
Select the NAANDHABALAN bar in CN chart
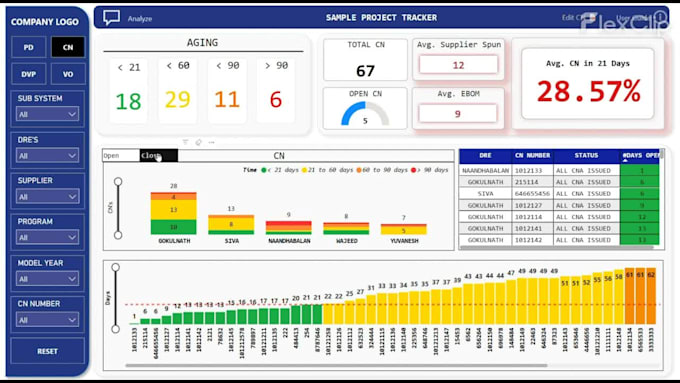click(288, 228)
